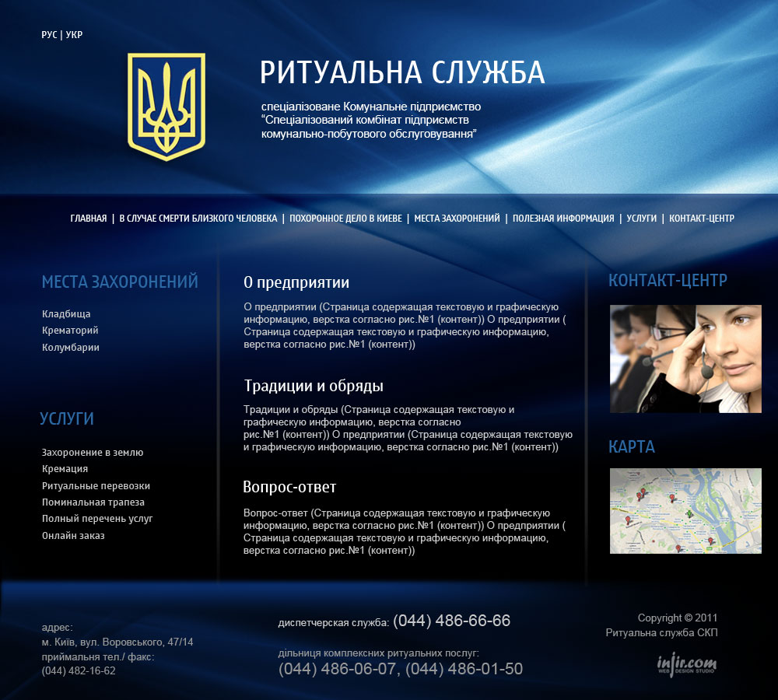This screenshot has width=778, height=700.
Task: Click the Ритуальна служба СКП footer text
Action: (x=661, y=632)
